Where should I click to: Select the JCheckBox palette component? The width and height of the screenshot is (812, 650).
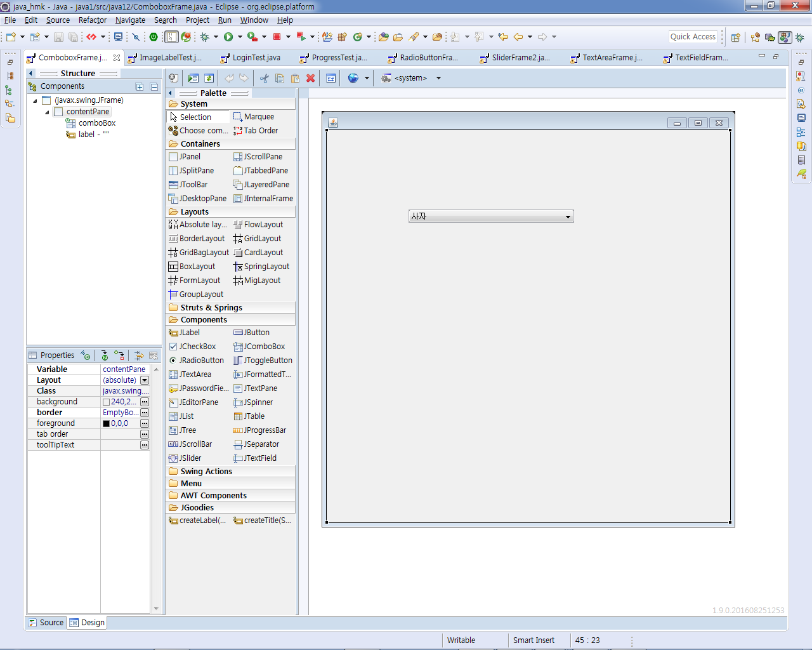pyautogui.click(x=193, y=347)
